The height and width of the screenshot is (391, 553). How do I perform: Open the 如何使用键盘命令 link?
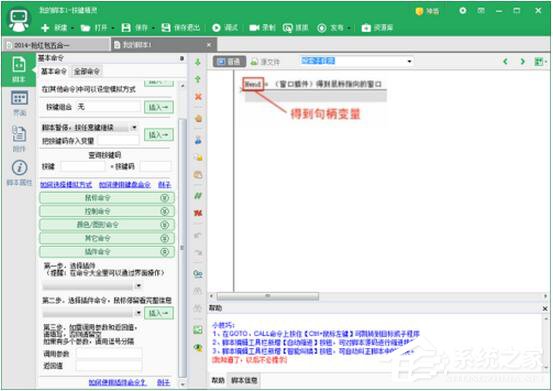[125, 185]
